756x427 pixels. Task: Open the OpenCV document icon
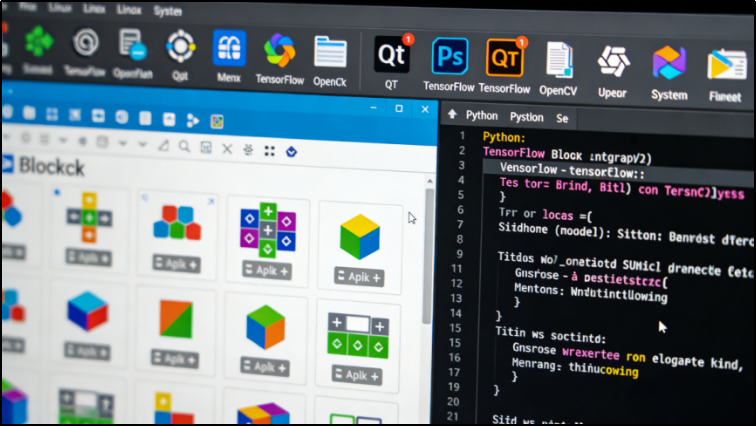click(559, 60)
